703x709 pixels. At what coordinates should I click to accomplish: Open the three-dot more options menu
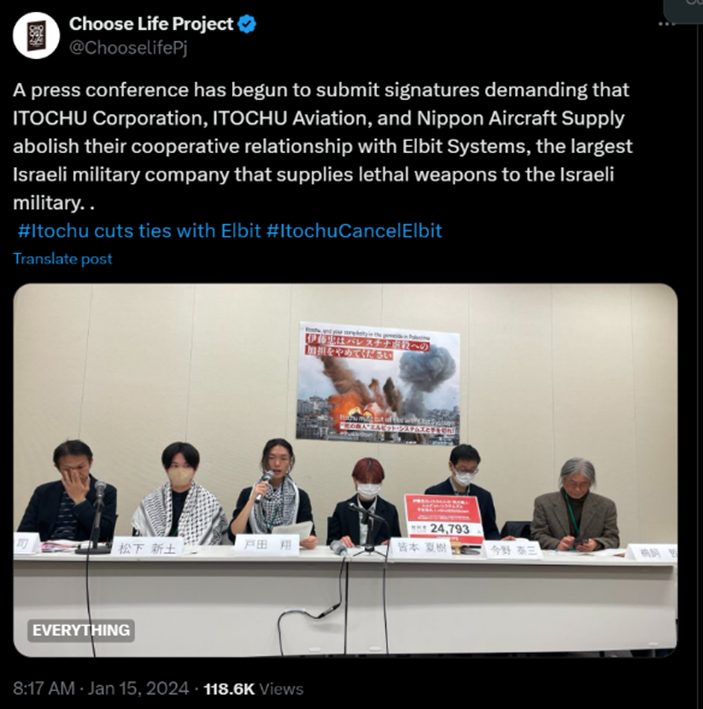click(x=666, y=24)
